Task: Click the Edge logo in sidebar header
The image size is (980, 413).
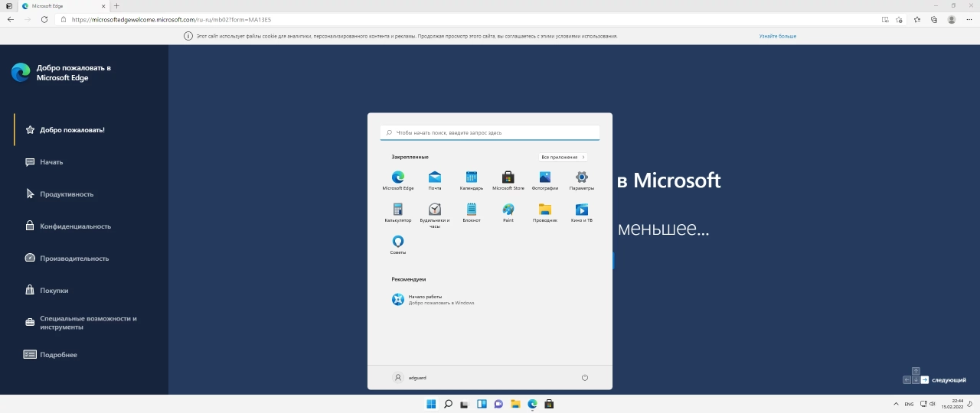Action: 21,72
